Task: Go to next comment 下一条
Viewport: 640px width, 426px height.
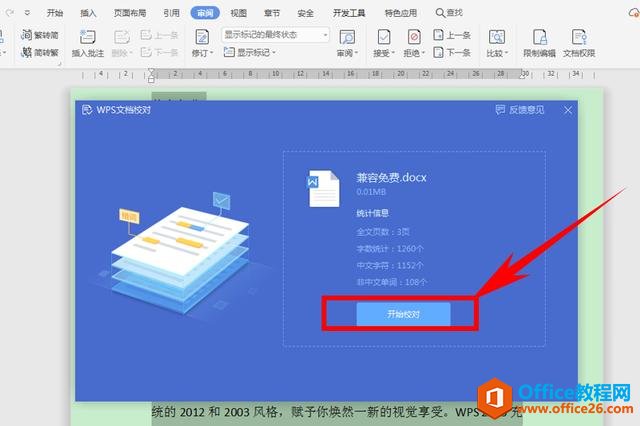Action: (x=159, y=52)
